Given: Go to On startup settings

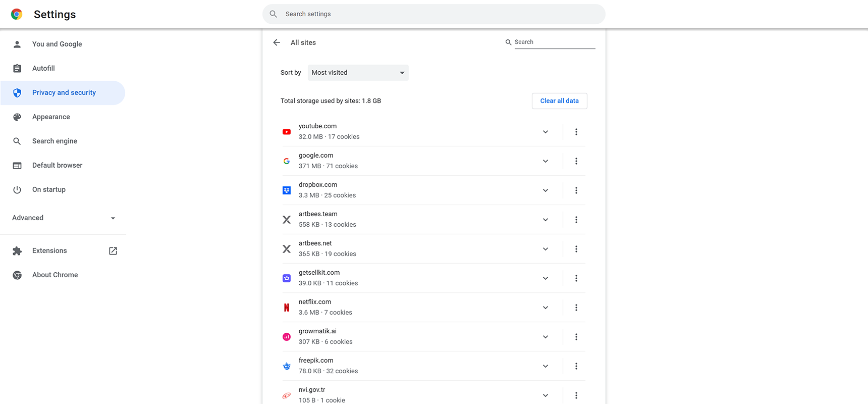Looking at the screenshot, I should pyautogui.click(x=63, y=190).
